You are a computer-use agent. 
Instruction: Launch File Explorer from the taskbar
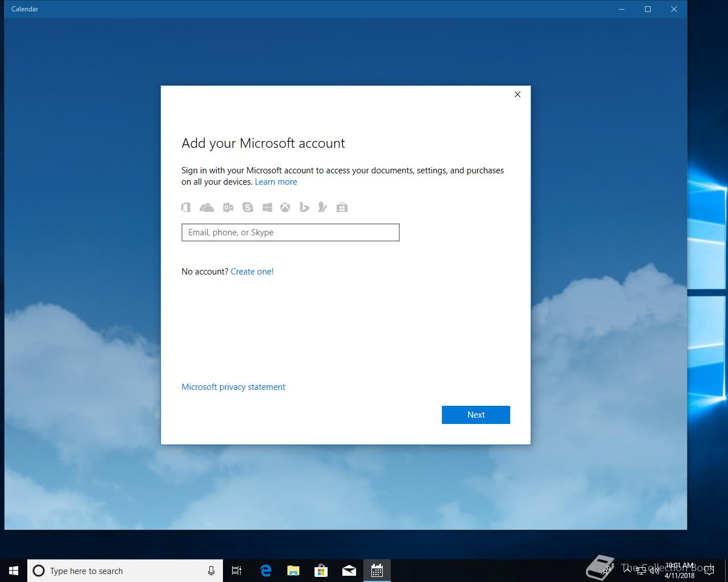coord(293,571)
